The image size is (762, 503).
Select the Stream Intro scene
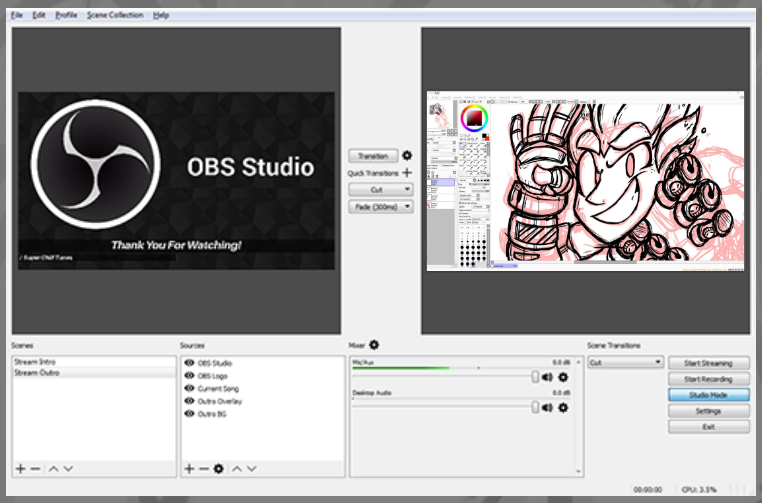(x=94, y=362)
